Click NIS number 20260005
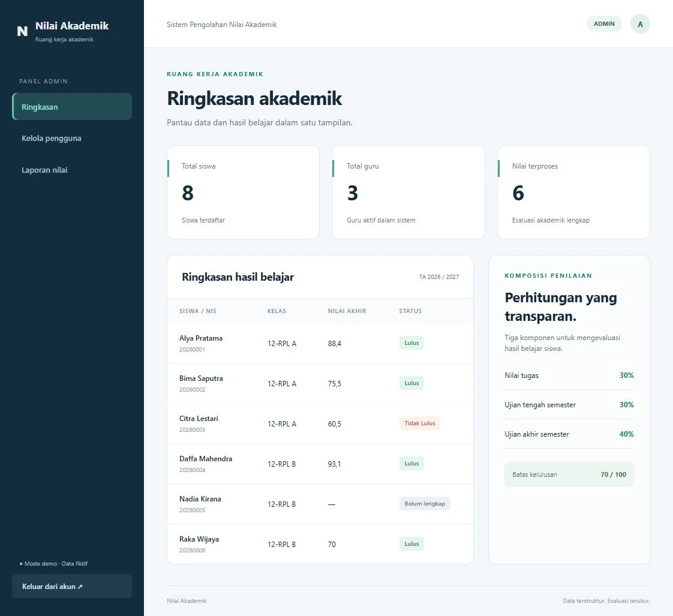The width and height of the screenshot is (673, 616). point(193,510)
